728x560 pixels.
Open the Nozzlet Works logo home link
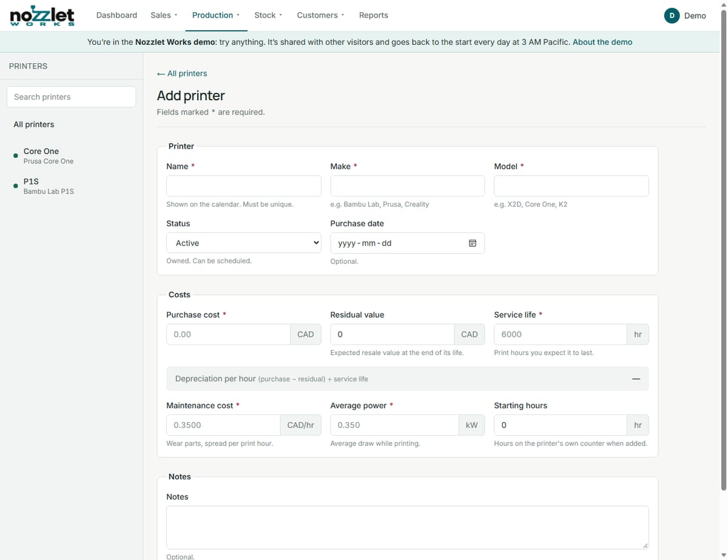pos(42,15)
